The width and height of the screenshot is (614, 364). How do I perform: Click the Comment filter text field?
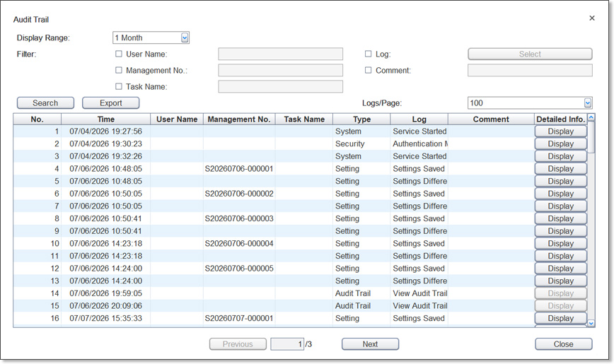[530, 71]
